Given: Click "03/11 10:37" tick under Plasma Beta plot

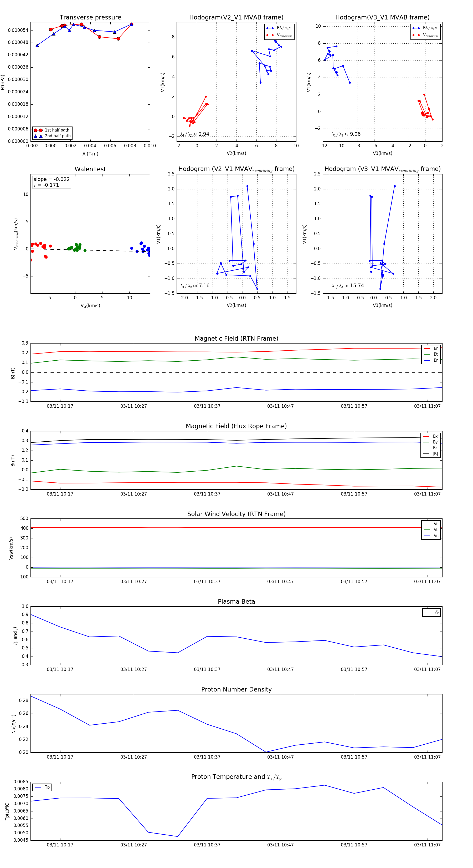Looking at the screenshot, I should (x=207, y=669).
